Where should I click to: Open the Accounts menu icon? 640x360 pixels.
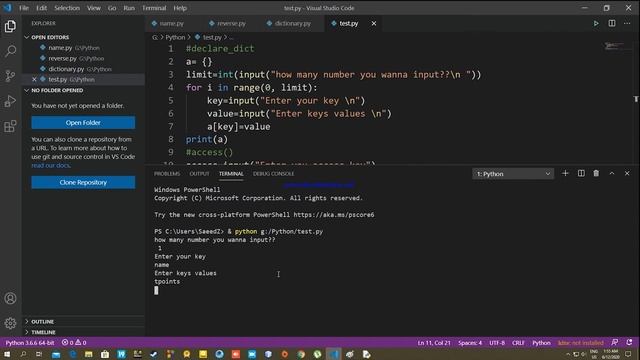pyautogui.click(x=10, y=298)
